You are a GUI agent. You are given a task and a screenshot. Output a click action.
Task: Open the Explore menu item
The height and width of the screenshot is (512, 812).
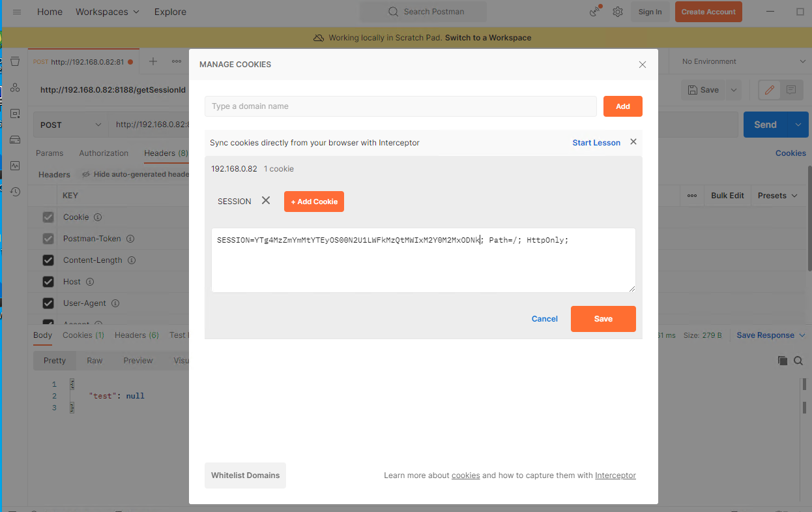click(x=170, y=12)
